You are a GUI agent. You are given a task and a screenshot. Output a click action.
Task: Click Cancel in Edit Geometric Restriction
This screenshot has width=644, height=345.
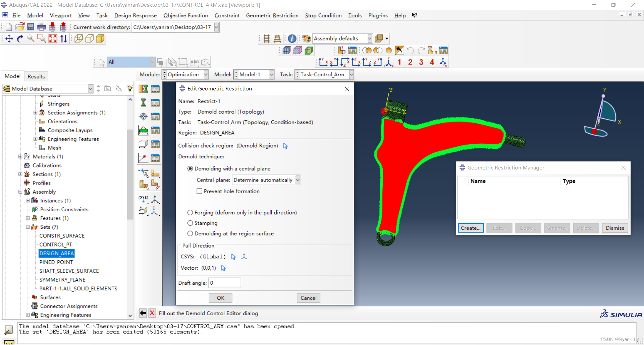[x=308, y=298]
